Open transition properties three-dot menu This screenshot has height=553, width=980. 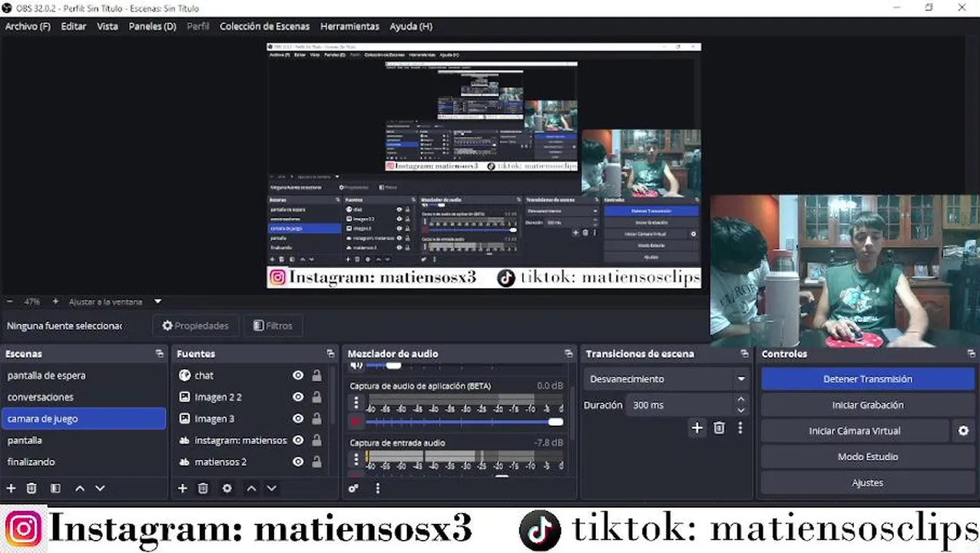[x=740, y=429]
